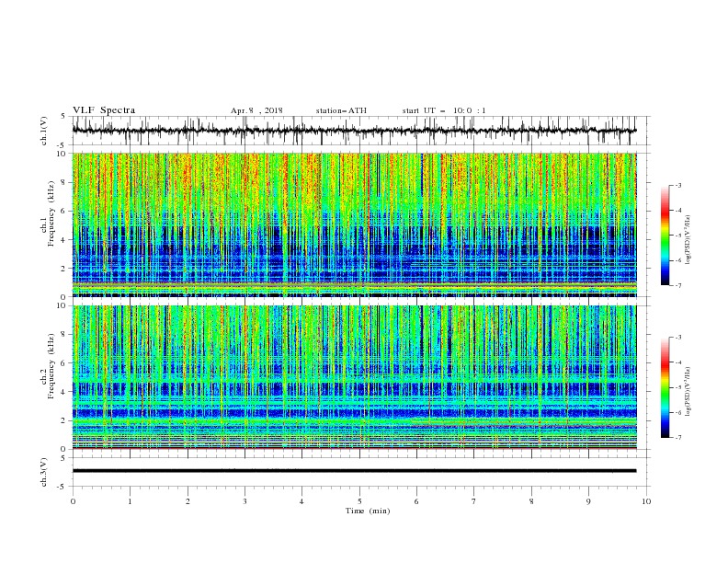Click the "VLF Spectra" plot title
728x563 pixels.
(x=104, y=110)
